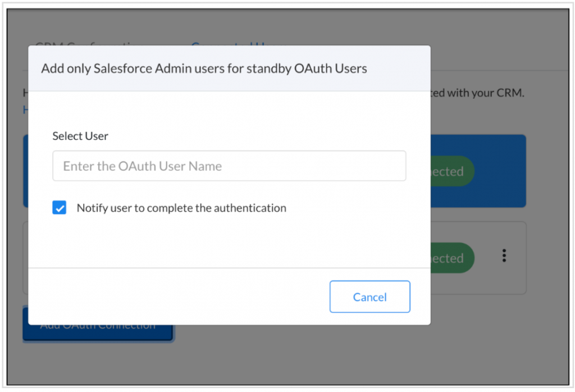
Task: Focus the OAuth User Name input field
Action: coord(229,166)
